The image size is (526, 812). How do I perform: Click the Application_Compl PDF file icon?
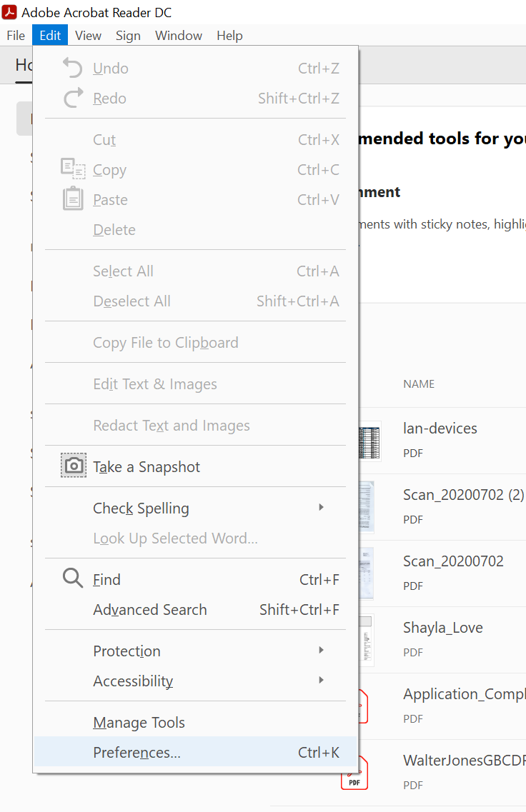[x=363, y=706]
